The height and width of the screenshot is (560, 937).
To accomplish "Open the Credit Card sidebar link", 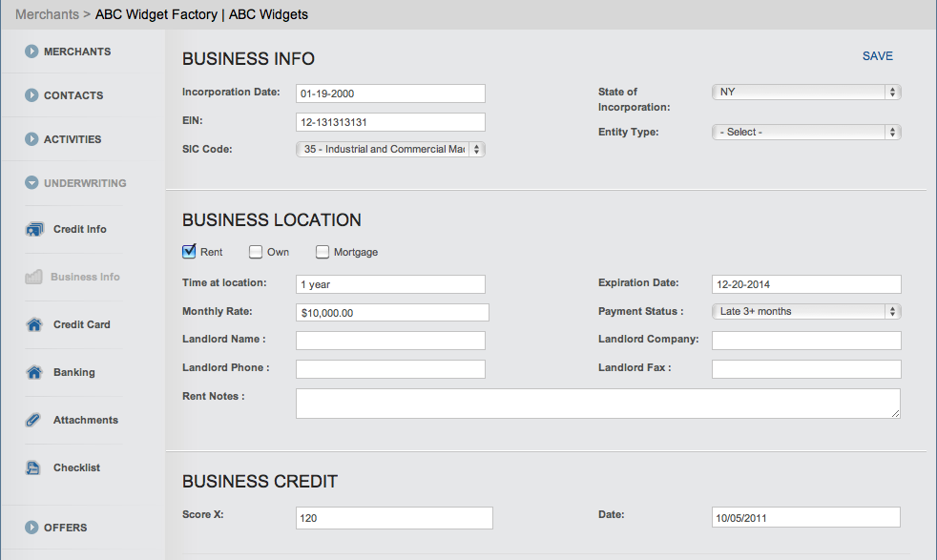I will tap(82, 324).
